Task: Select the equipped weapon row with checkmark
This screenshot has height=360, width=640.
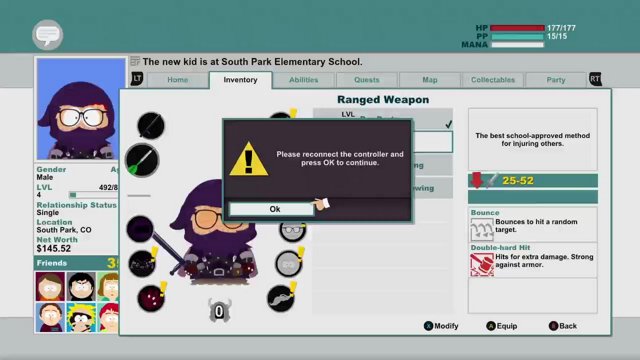Action: (383, 119)
